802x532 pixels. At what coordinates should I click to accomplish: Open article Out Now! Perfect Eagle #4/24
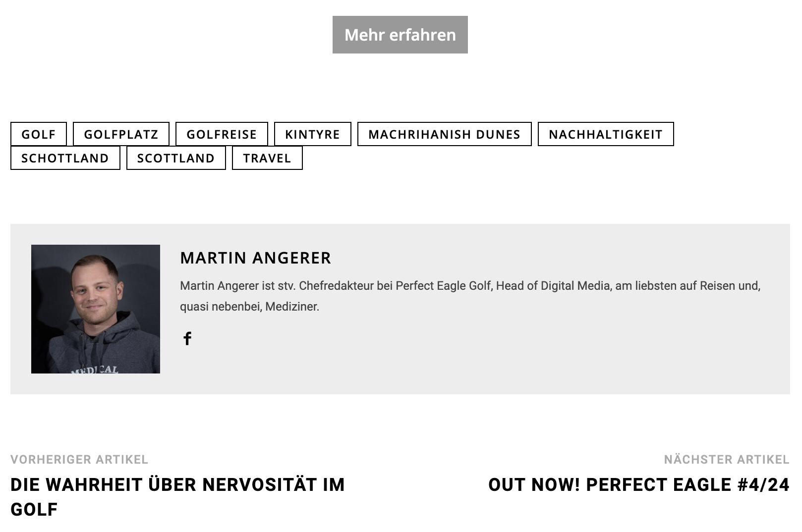[639, 484]
